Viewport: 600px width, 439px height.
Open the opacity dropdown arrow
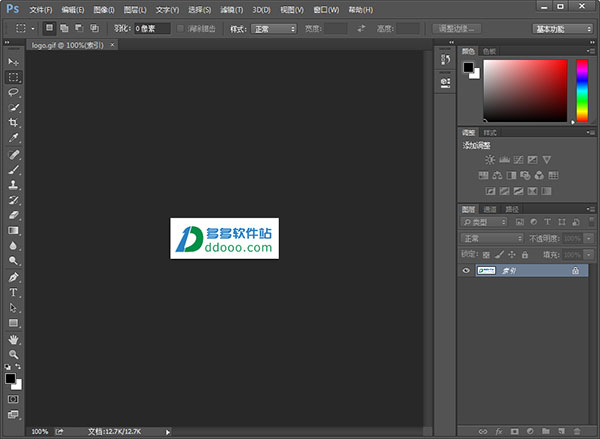(589, 238)
